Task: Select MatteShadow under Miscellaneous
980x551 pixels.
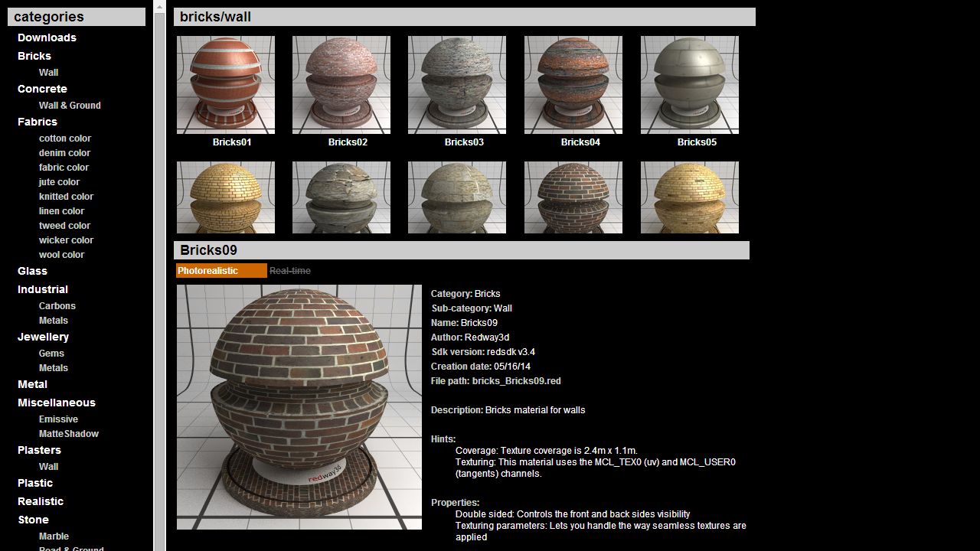Action: tap(69, 434)
